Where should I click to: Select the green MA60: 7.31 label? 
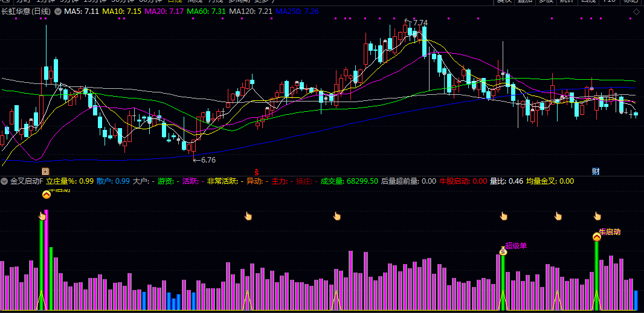(206, 11)
